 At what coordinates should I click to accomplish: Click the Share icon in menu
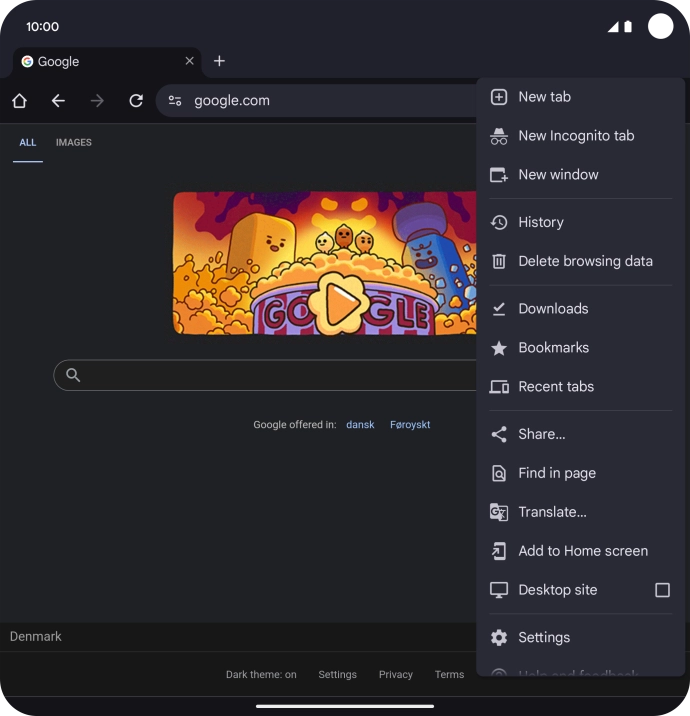click(x=499, y=434)
